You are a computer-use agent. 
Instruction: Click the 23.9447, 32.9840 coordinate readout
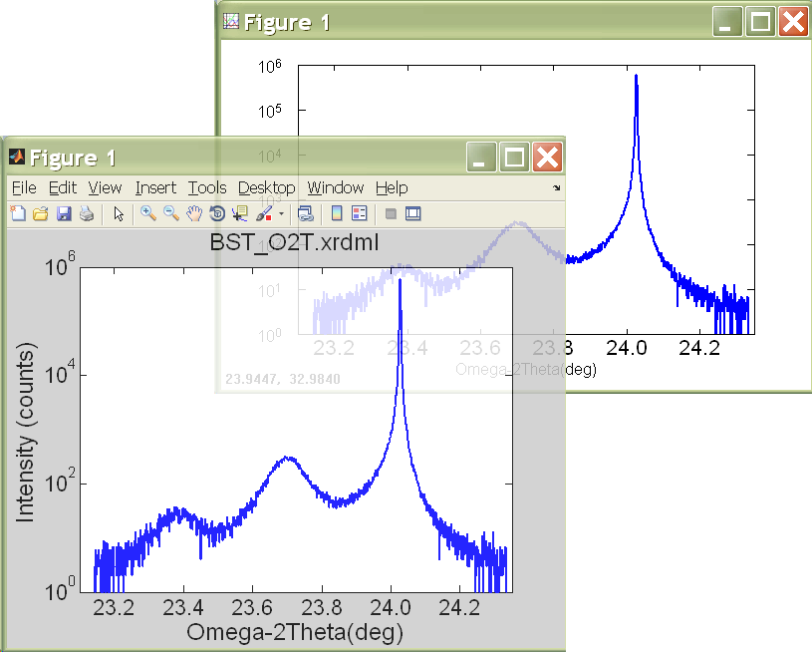point(283,379)
